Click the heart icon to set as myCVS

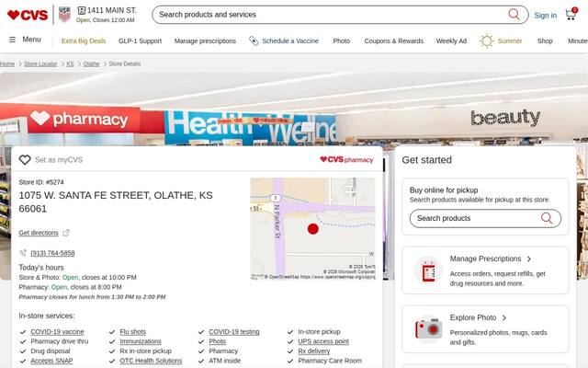[x=25, y=159]
